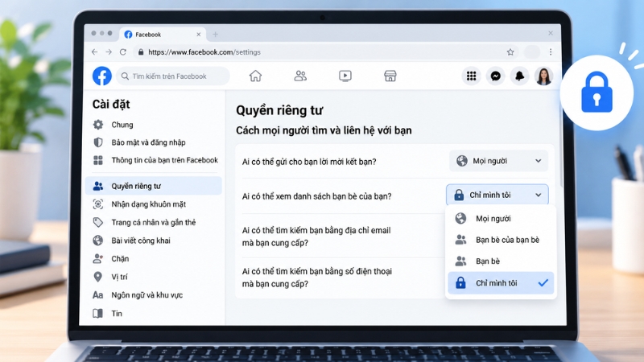644x362 pixels.
Task: Click 'Cách mọi người tìm và liên hệ với bạn'
Action: coord(324,130)
